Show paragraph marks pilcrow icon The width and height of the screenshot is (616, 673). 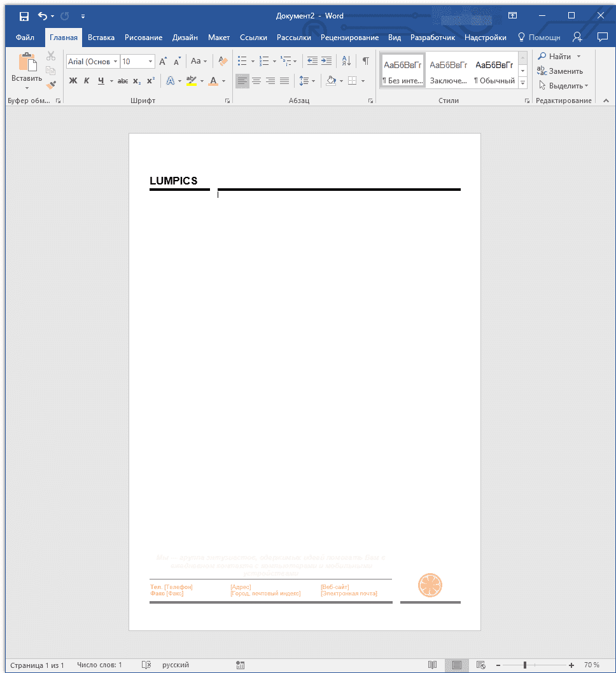(x=365, y=61)
